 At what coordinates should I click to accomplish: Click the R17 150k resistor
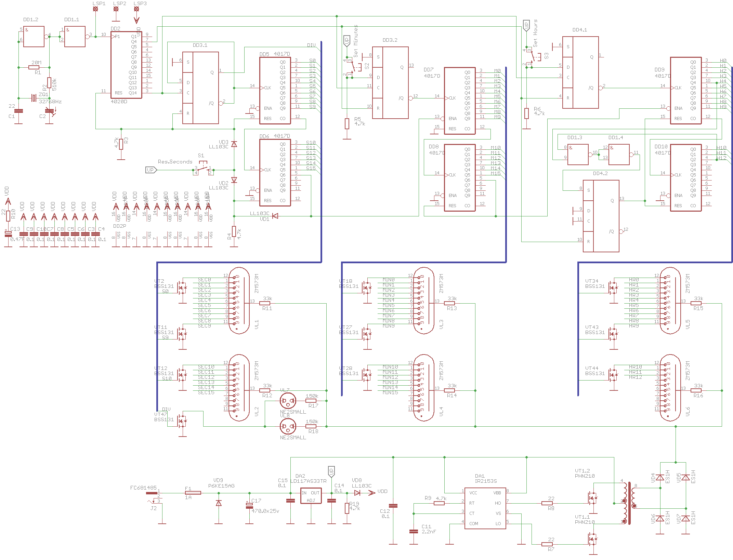click(x=311, y=401)
